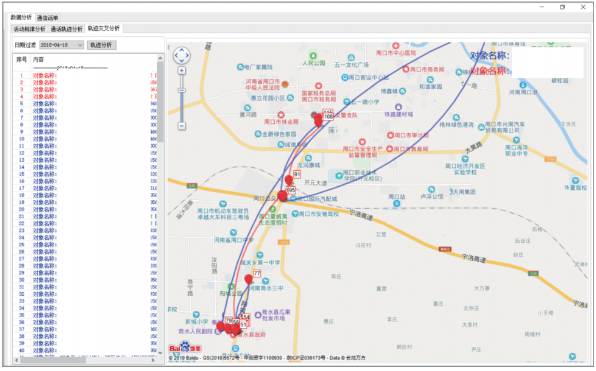
Task: Select the 轨迹交叉分析 sub-tab
Action: click(x=104, y=29)
